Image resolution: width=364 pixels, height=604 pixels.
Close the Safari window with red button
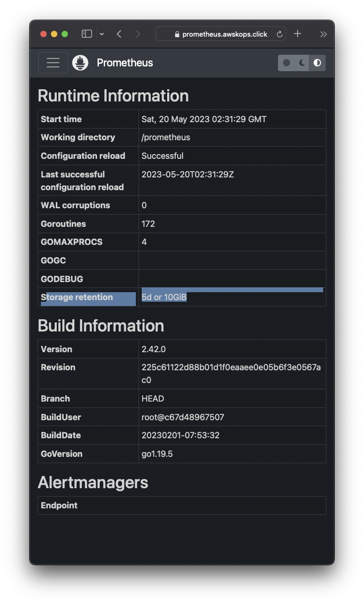tap(44, 34)
